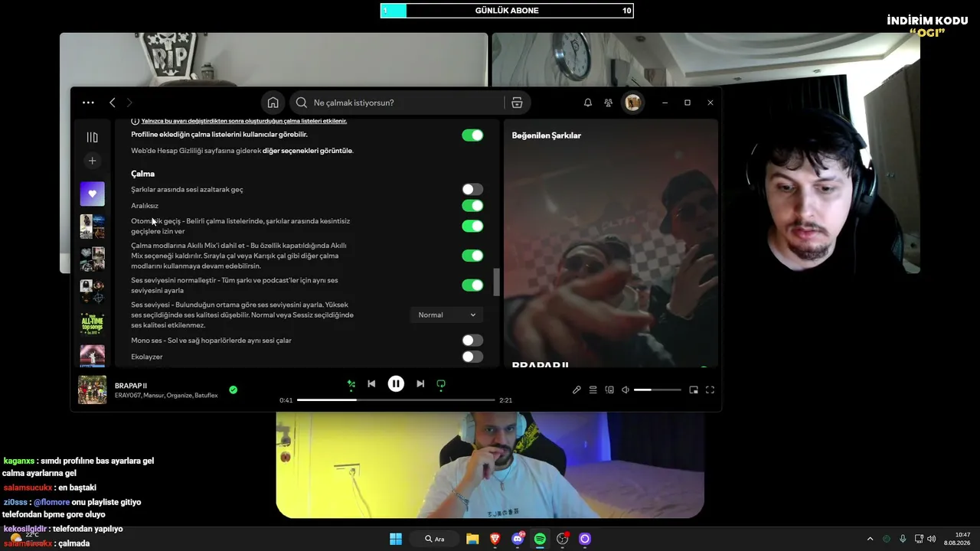Image resolution: width=980 pixels, height=551 pixels.
Task: Click the system tray microphone icon
Action: coord(903,539)
